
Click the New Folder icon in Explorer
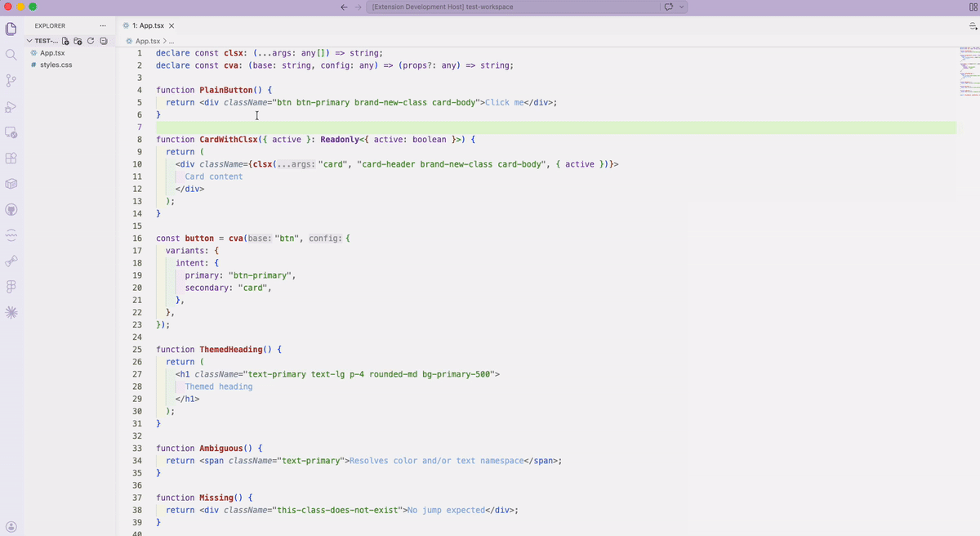[78, 41]
